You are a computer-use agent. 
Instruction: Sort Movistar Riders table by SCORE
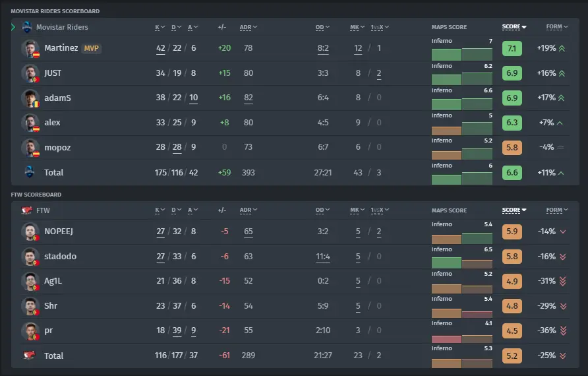coord(514,26)
